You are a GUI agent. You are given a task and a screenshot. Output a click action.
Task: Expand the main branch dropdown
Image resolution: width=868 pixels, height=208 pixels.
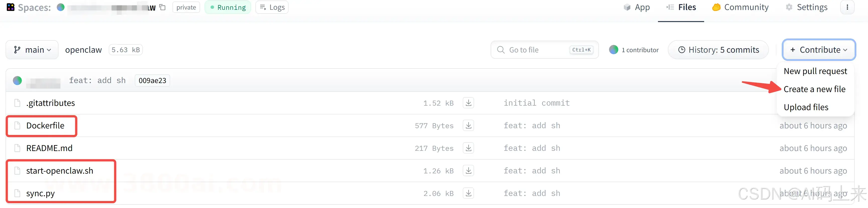coord(32,50)
